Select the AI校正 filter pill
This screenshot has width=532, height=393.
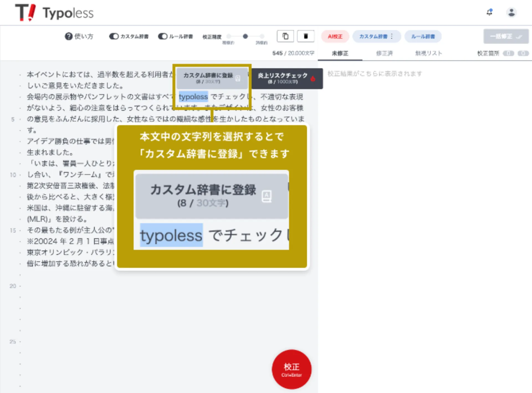point(335,36)
